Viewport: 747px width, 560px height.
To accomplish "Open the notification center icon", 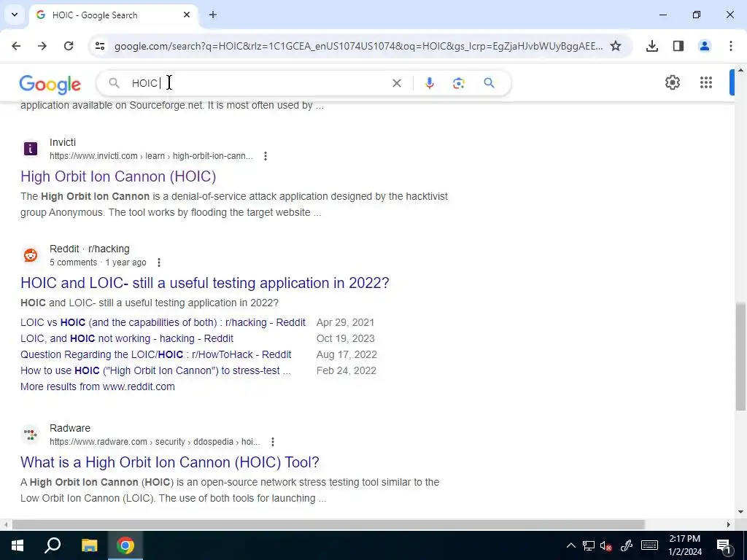I will point(724,545).
